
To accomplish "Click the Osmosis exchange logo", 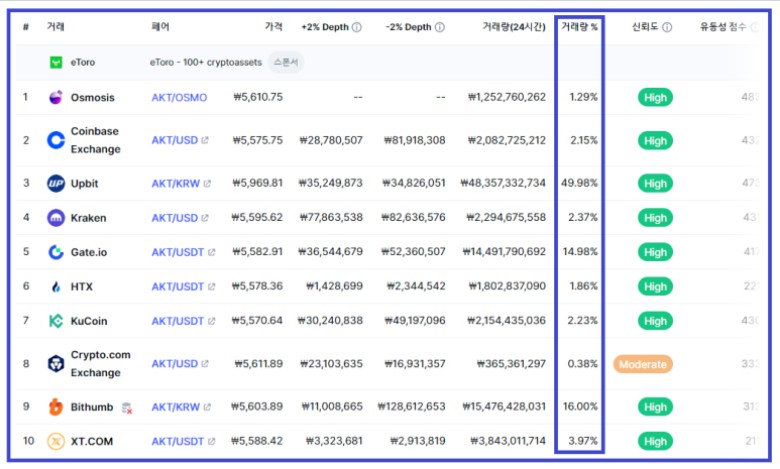I will 56,97.
